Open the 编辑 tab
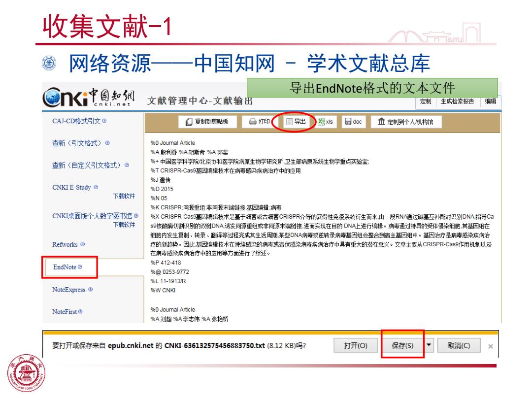The height and width of the screenshot is (399, 532). (491, 101)
